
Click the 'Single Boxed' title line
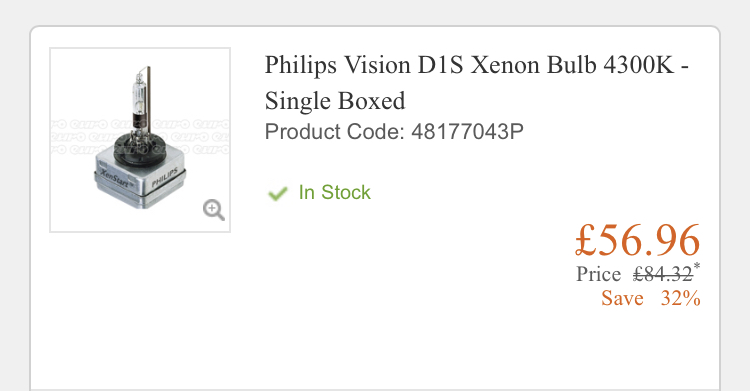pos(335,101)
